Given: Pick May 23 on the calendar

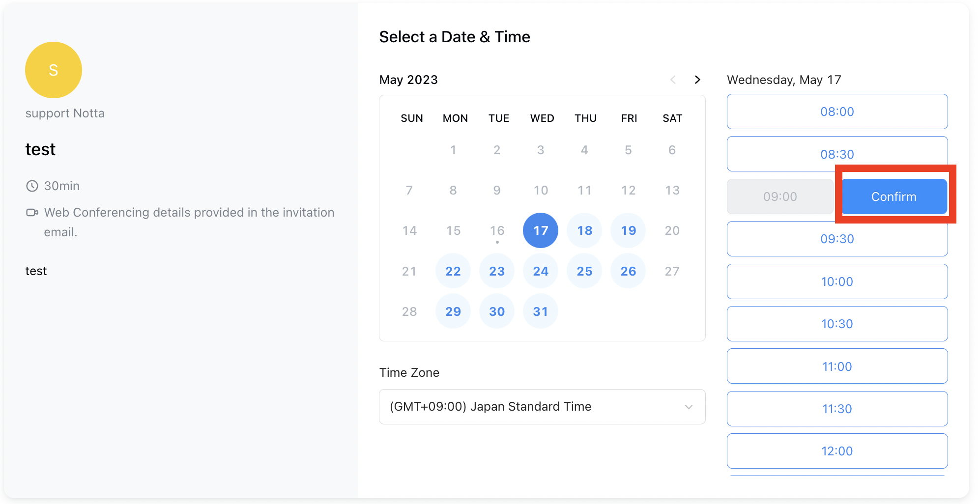Looking at the screenshot, I should [x=497, y=271].
